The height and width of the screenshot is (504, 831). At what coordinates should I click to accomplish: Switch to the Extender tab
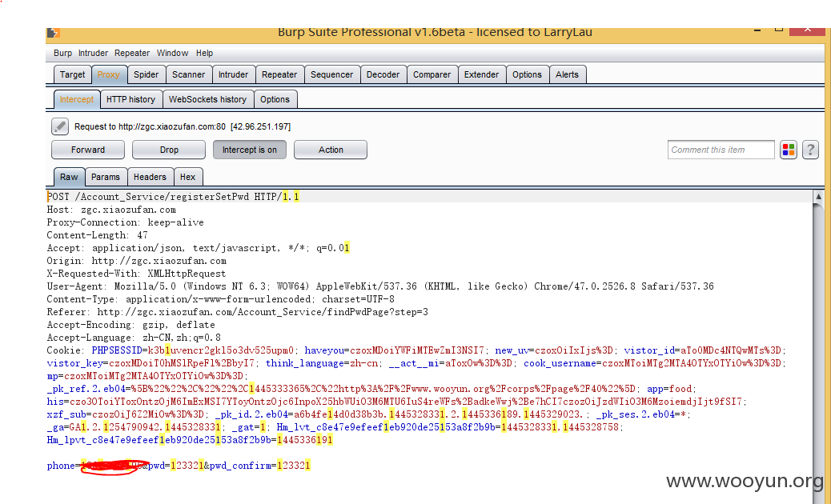click(481, 74)
